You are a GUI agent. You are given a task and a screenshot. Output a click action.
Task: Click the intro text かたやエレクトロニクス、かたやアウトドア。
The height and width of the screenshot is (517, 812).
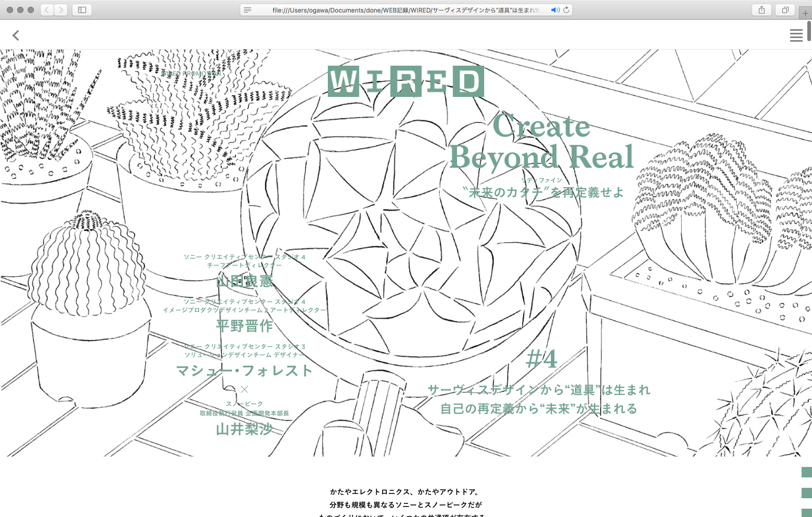tap(405, 491)
